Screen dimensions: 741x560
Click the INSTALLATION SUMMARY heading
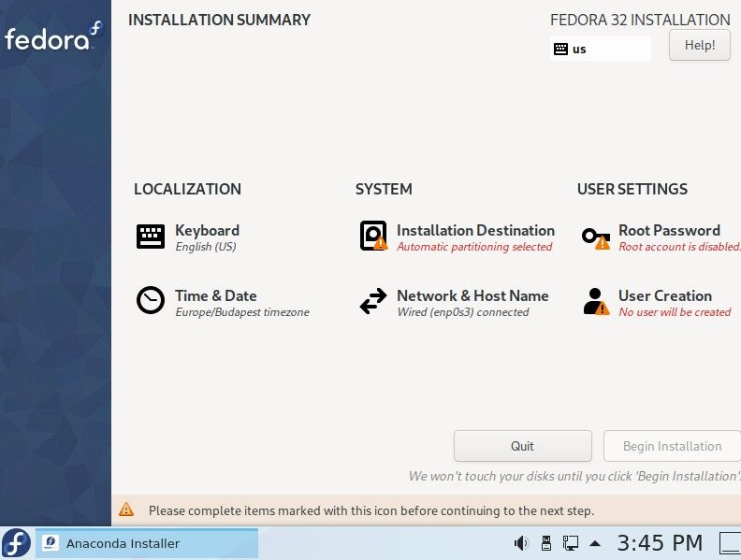219,20
